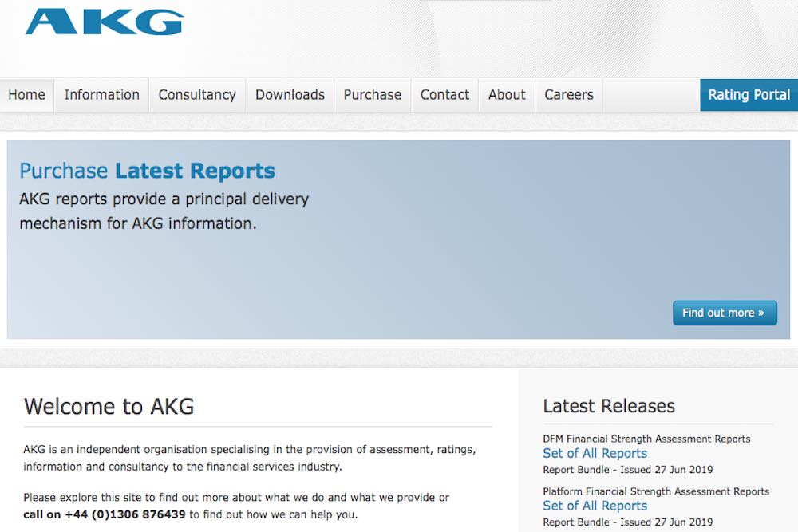Click the Latest Releases heading
This screenshot has width=798, height=532.
(x=609, y=406)
